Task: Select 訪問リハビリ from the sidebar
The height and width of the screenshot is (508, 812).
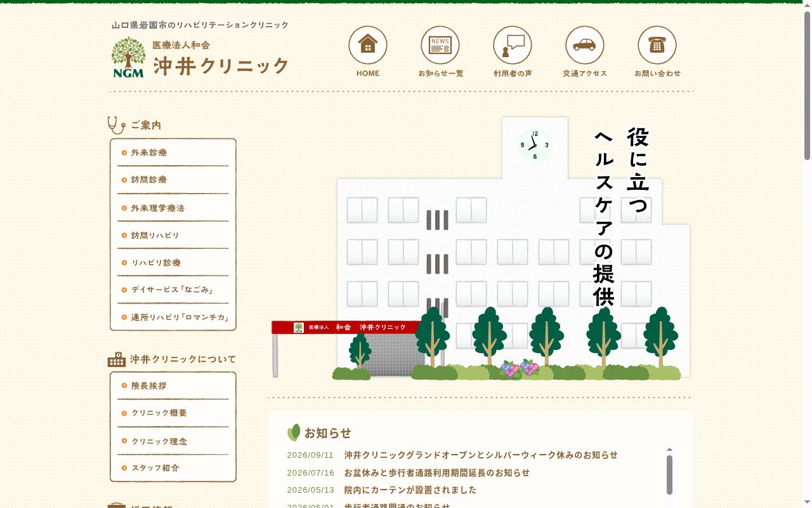Action: (173, 236)
